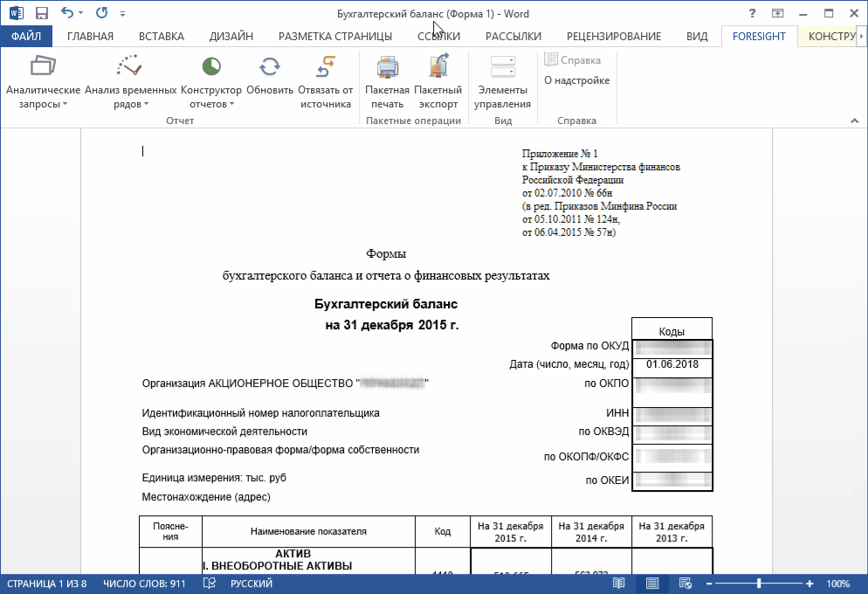868x594 pixels.
Task: Switch to Read Mode view
Action: point(618,584)
